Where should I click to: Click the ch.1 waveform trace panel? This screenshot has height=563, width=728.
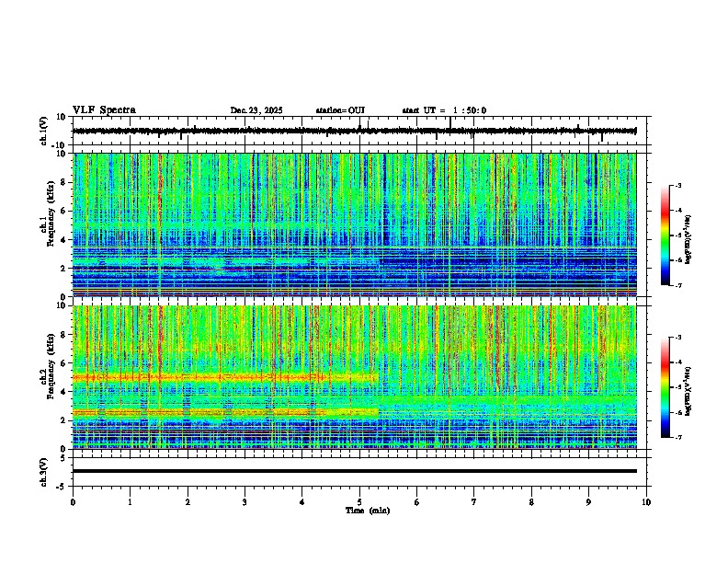tap(358, 131)
